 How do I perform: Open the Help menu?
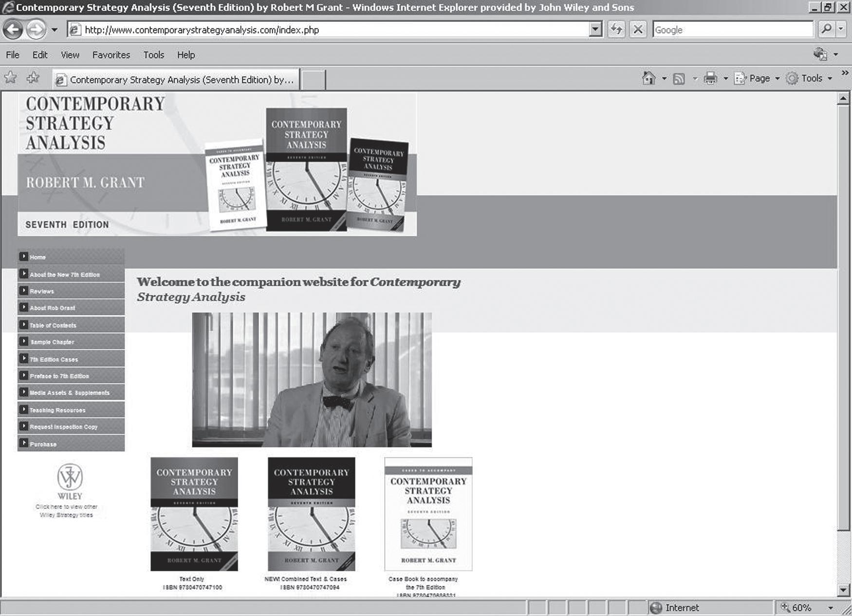pos(186,55)
